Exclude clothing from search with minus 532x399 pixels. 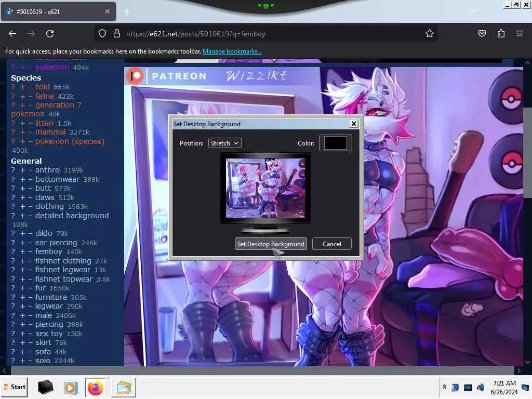[x=30, y=207]
